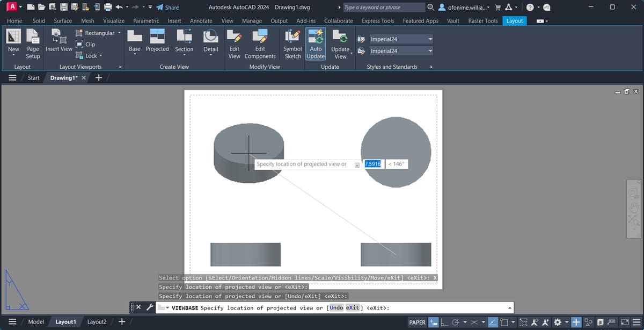This screenshot has width=644, height=330.
Task: Click the Symbol Sketch tool
Action: point(292,44)
